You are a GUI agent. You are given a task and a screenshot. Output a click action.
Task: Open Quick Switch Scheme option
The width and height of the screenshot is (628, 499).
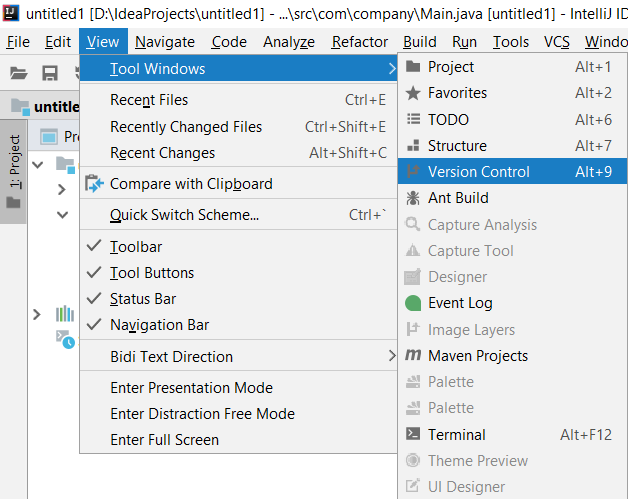click(x=238, y=215)
